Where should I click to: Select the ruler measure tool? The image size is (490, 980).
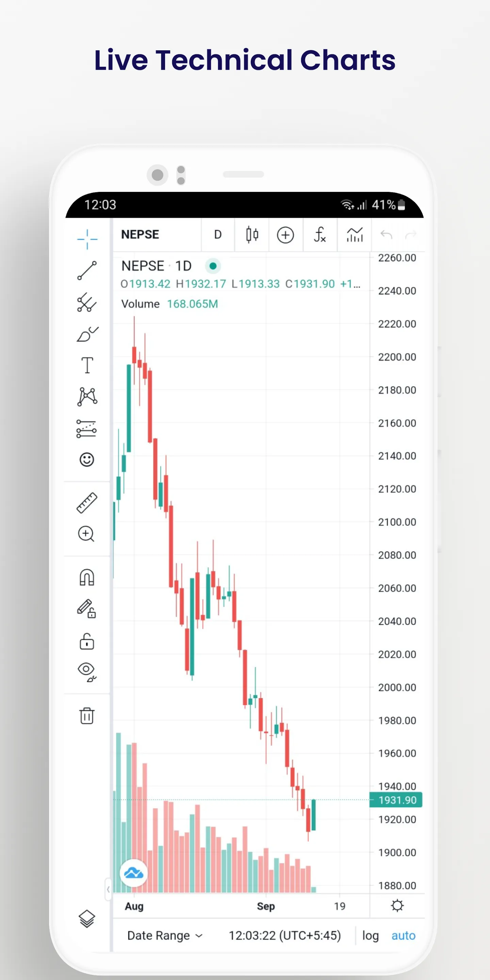click(x=87, y=503)
